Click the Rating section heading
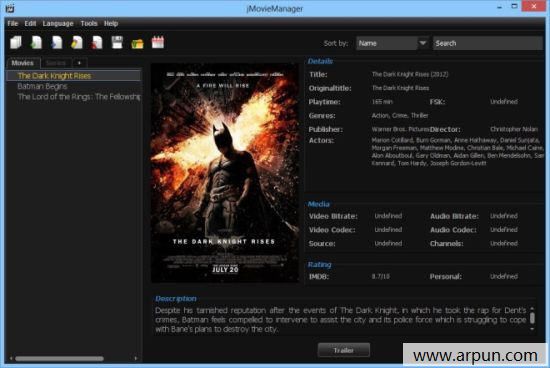Image resolution: width=550 pixels, height=368 pixels. point(319,265)
